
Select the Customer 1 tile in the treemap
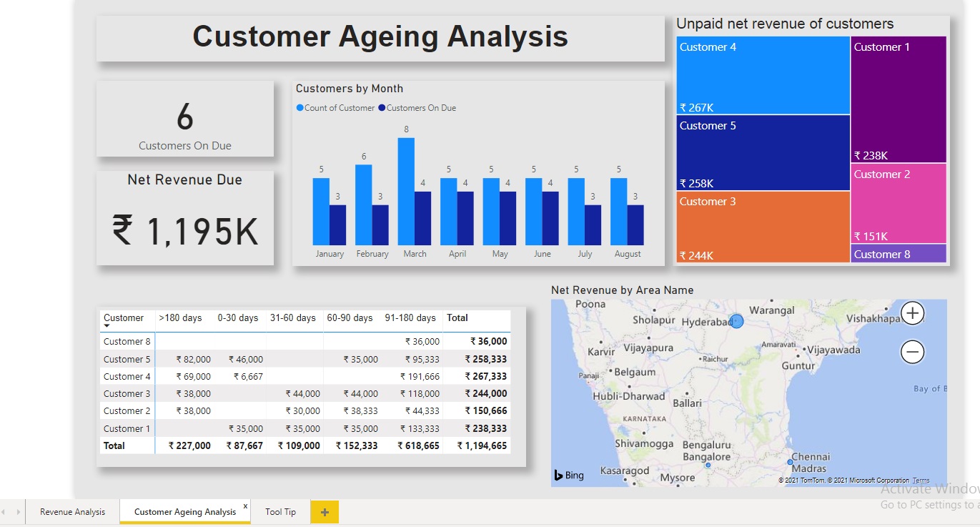coord(898,99)
